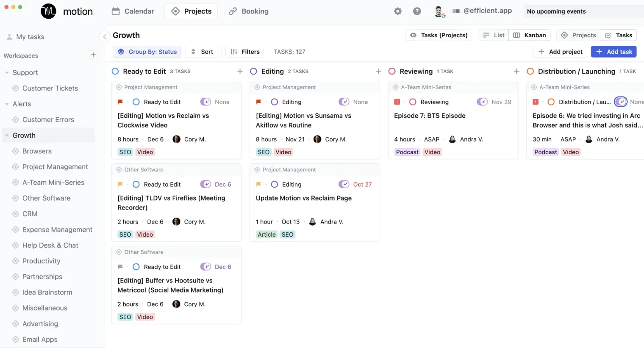644x348 pixels.
Task: Switch to the Booking tab
Action: click(249, 11)
